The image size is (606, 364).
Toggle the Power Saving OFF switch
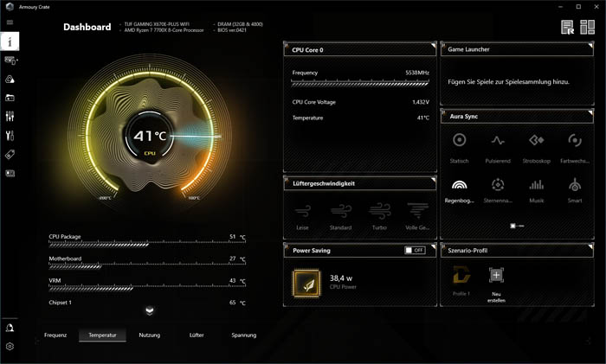[x=415, y=250]
